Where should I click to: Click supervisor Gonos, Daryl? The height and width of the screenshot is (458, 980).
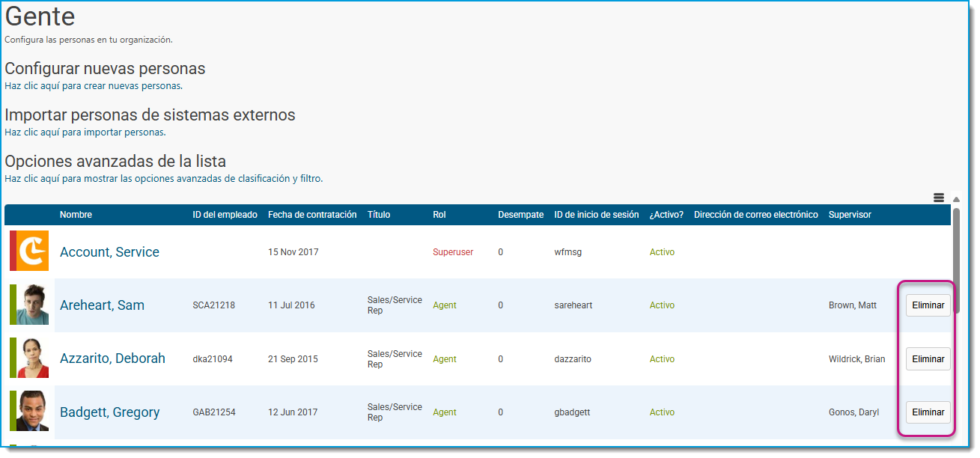(853, 412)
